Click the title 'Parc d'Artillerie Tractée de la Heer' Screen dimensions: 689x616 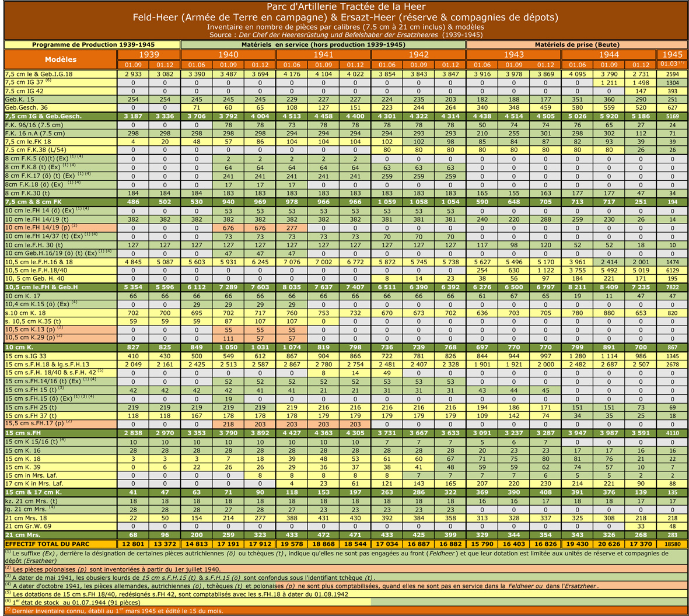coord(346,6)
